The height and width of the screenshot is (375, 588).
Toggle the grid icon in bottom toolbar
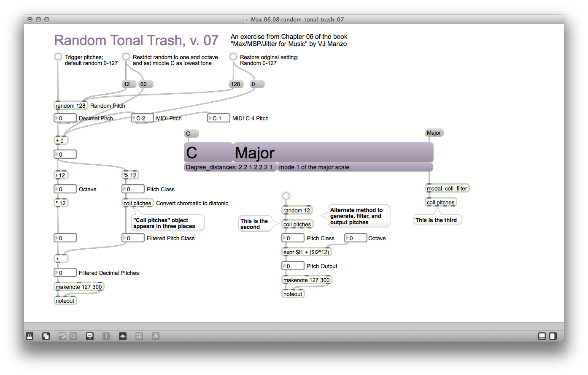[x=139, y=336]
